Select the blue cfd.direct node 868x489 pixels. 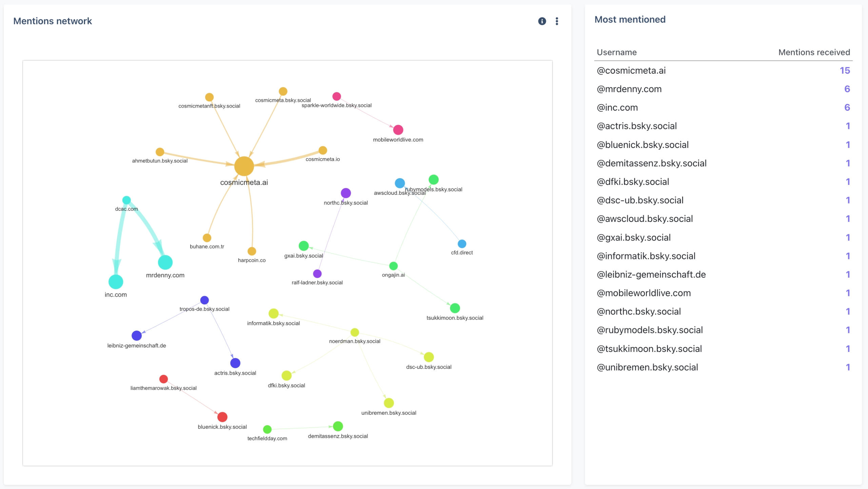(x=462, y=244)
